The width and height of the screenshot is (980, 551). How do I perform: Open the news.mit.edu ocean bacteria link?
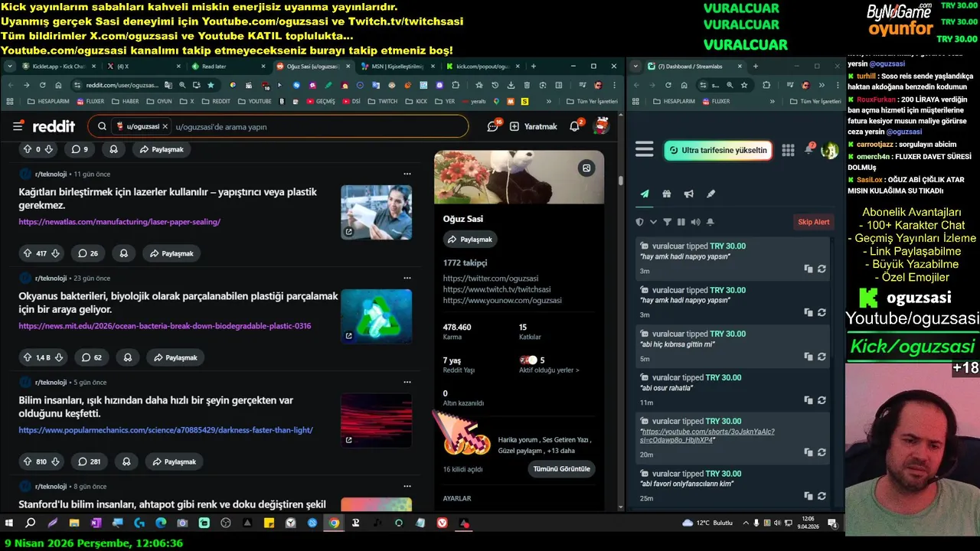[165, 326]
